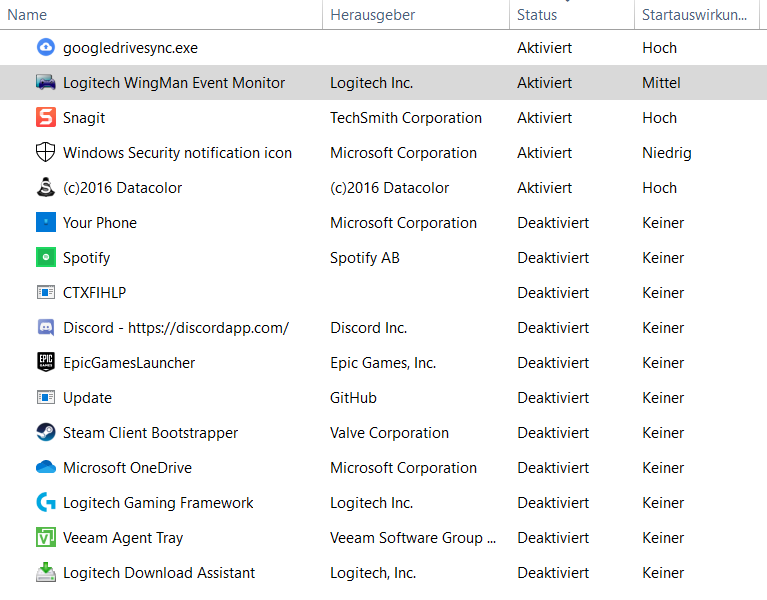Click the Steam Client Bootstrapper icon

(45, 432)
